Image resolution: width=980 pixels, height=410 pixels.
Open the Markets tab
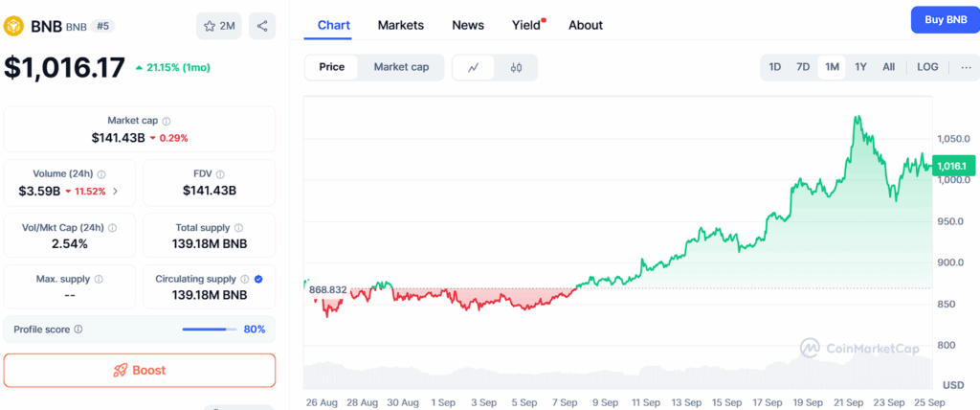point(401,25)
